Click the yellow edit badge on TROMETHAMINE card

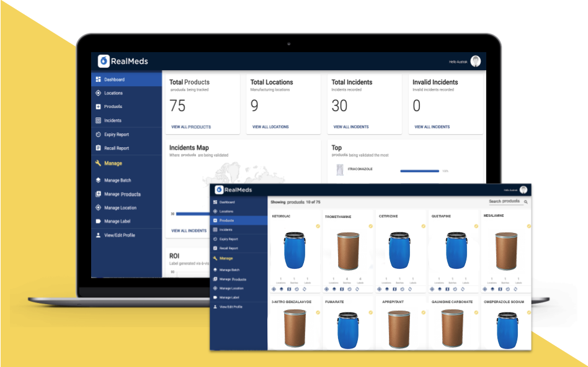point(370,226)
